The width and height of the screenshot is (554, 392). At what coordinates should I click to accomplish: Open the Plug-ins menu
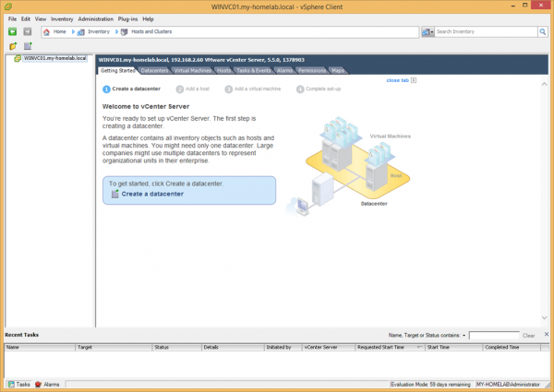point(128,19)
